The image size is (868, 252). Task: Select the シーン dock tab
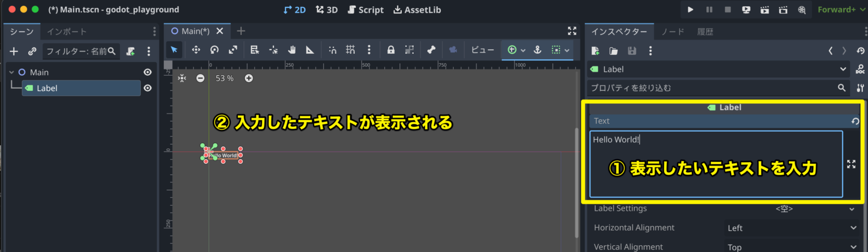click(21, 32)
